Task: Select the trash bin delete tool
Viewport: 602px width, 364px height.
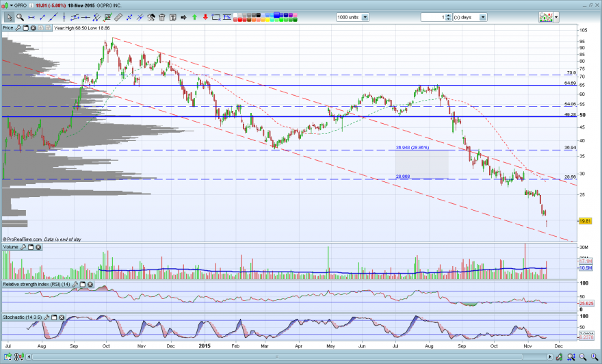Action: (x=162, y=17)
